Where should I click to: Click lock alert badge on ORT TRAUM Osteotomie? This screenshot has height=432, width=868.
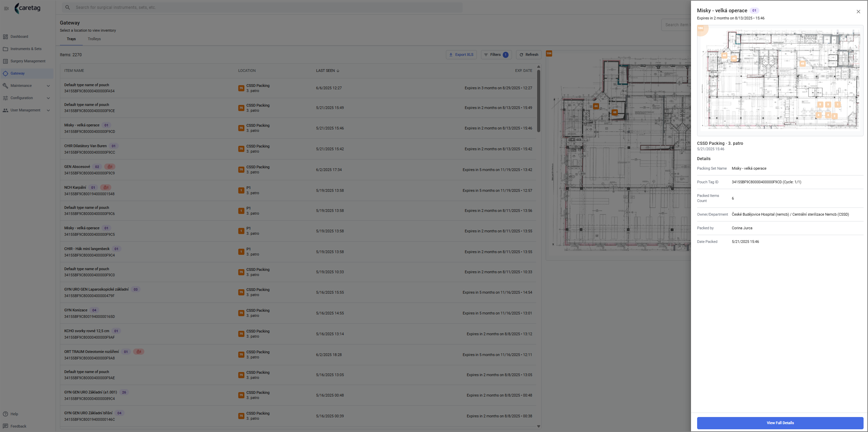pos(139,352)
